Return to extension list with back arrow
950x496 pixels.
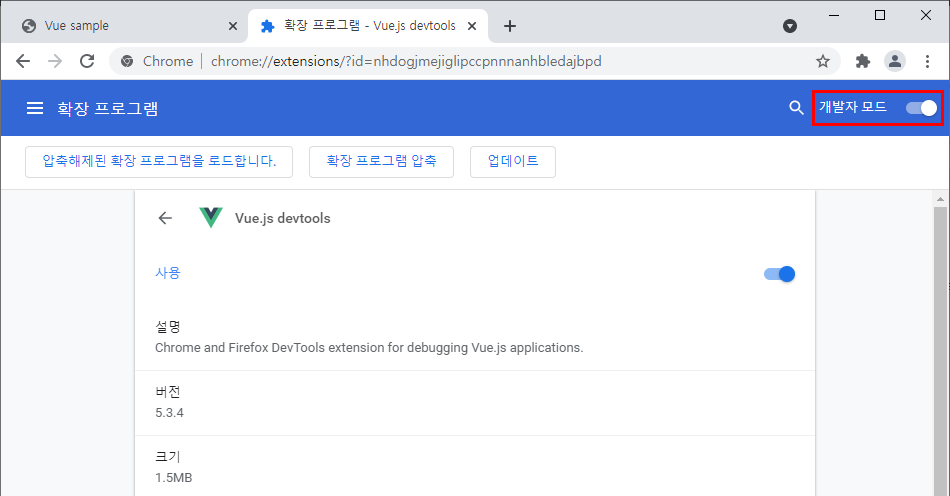(165, 218)
